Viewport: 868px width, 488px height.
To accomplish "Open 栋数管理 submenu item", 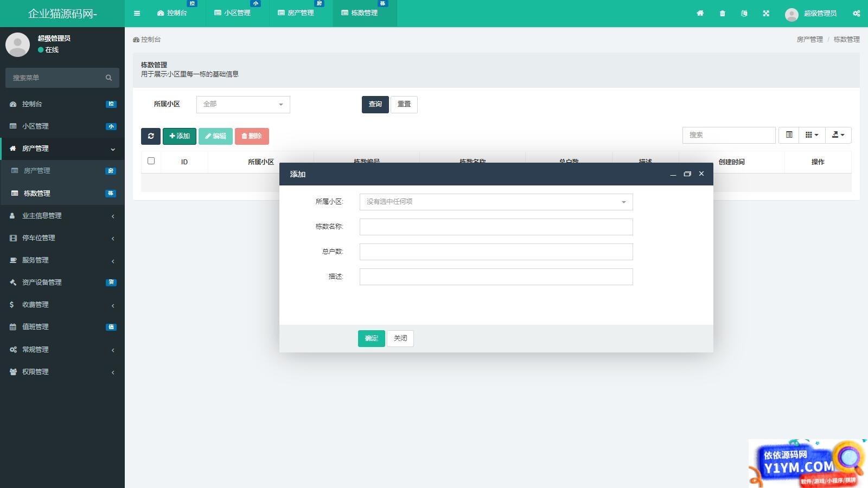I will (x=62, y=194).
